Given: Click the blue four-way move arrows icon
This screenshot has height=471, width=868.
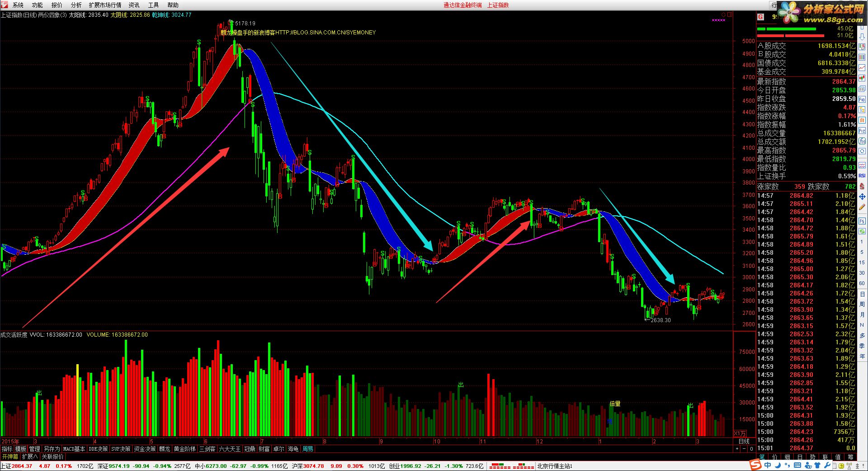Looking at the screenshot, I should [862, 196].
